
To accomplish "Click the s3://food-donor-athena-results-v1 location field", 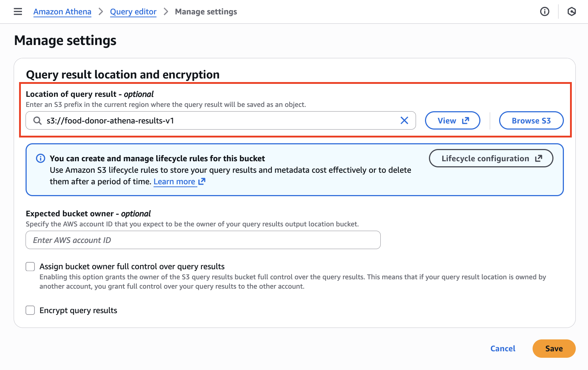I will pyautogui.click(x=221, y=121).
